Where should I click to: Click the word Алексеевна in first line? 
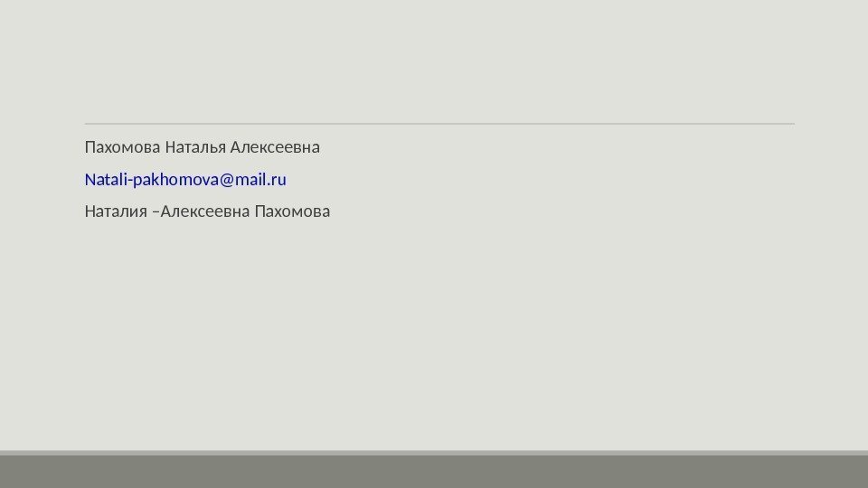[x=275, y=147]
